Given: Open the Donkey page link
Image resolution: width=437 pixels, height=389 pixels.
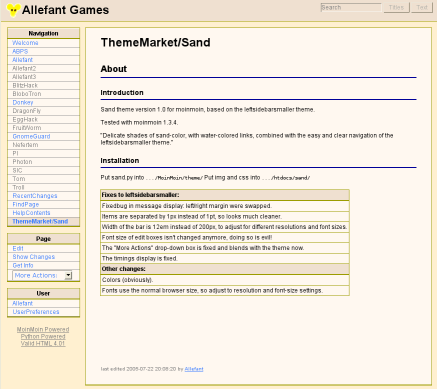Looking at the screenshot, I should click(23, 102).
